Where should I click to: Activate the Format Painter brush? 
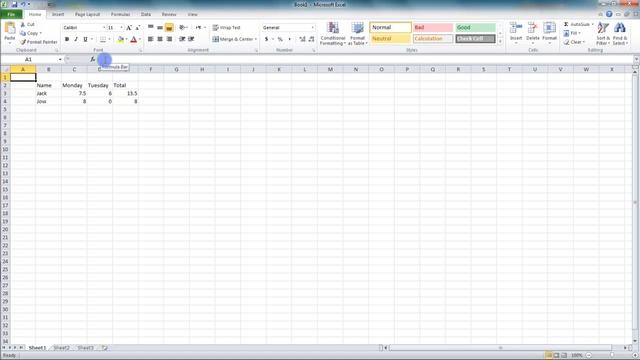[x=39, y=42]
